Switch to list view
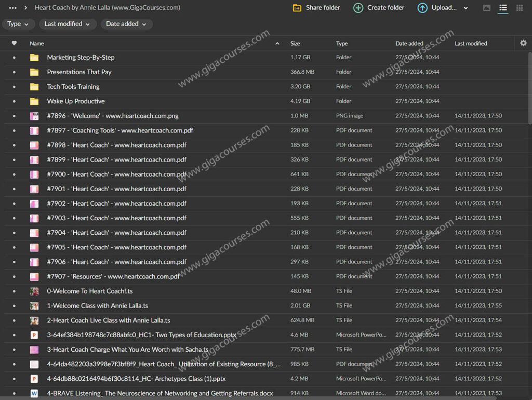 (x=503, y=8)
